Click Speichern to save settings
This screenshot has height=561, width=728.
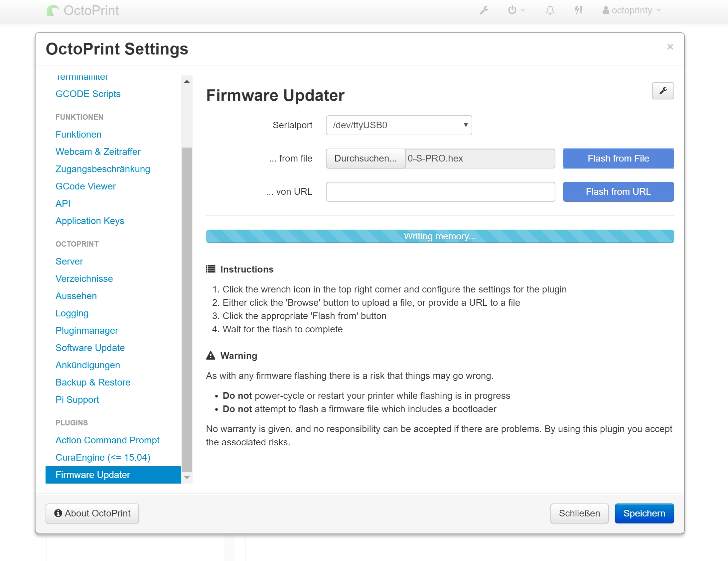pyautogui.click(x=644, y=514)
